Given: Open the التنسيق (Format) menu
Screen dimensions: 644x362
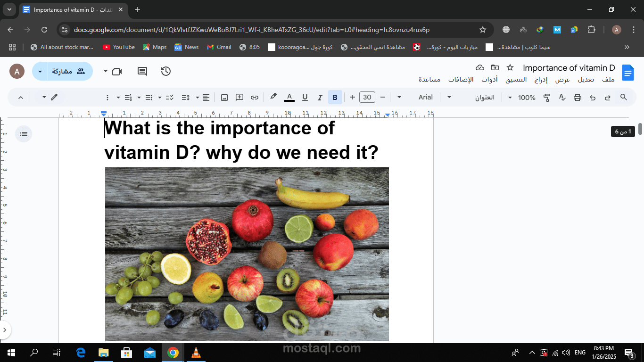Looking at the screenshot, I should [x=516, y=80].
